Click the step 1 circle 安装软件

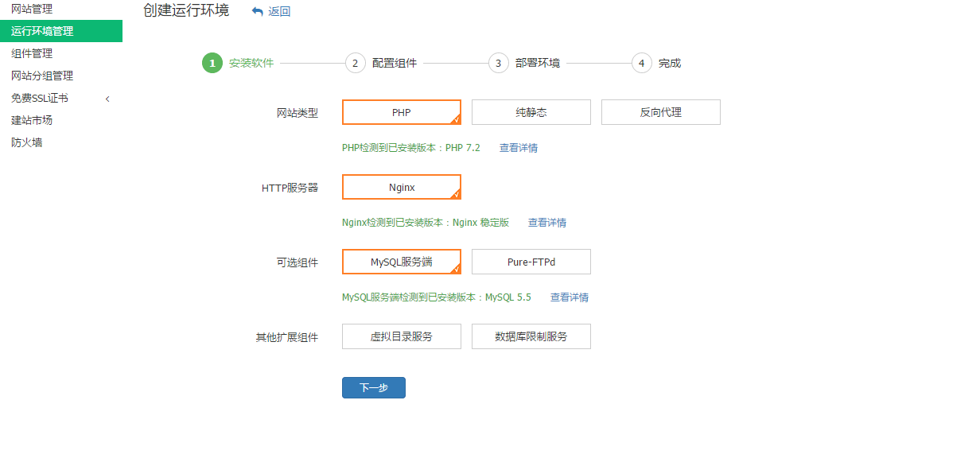[x=212, y=64]
